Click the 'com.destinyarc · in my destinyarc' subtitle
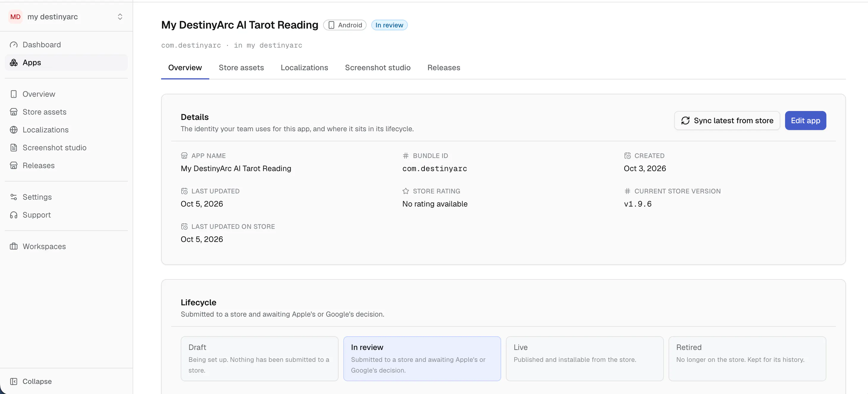 click(x=232, y=45)
